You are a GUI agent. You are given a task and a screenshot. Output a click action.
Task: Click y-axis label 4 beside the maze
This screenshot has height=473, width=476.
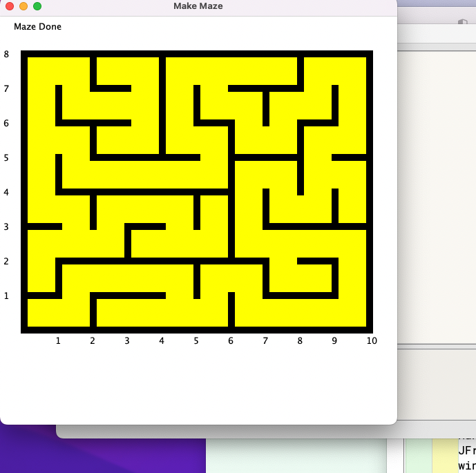coord(7,192)
